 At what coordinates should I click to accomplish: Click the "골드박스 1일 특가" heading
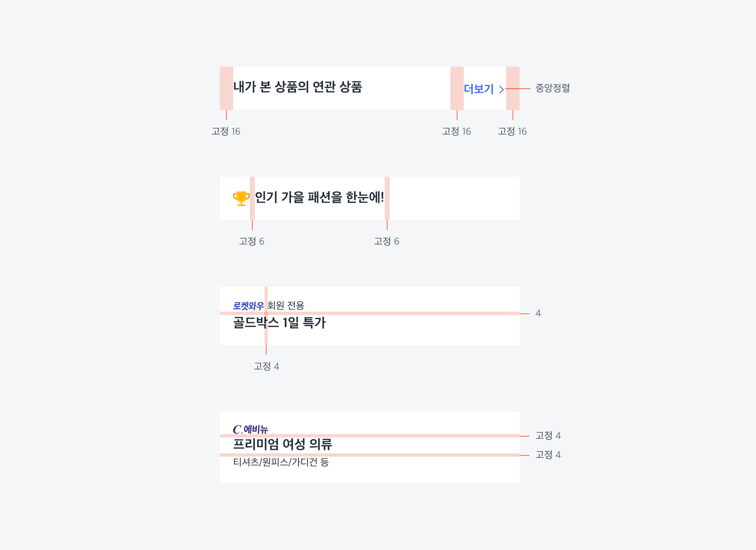pos(279,322)
